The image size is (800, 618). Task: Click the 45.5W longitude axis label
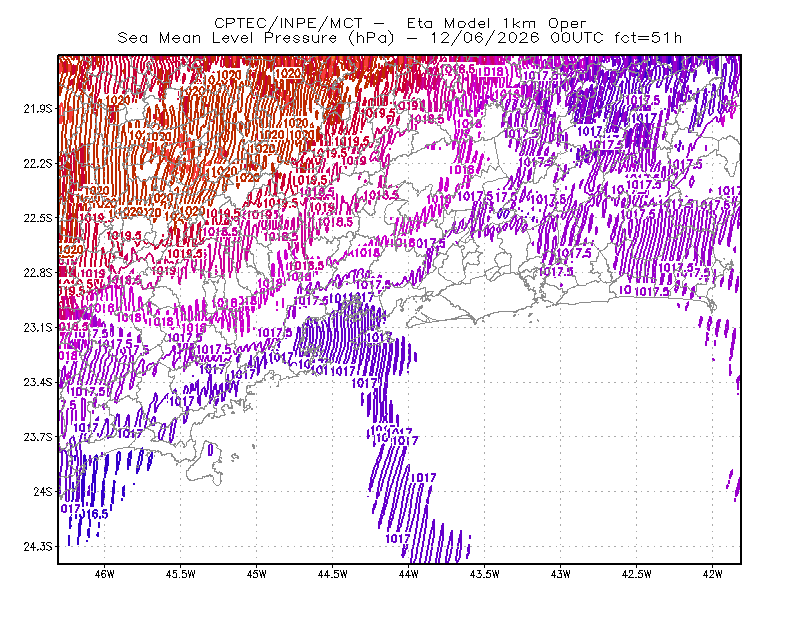(180, 574)
